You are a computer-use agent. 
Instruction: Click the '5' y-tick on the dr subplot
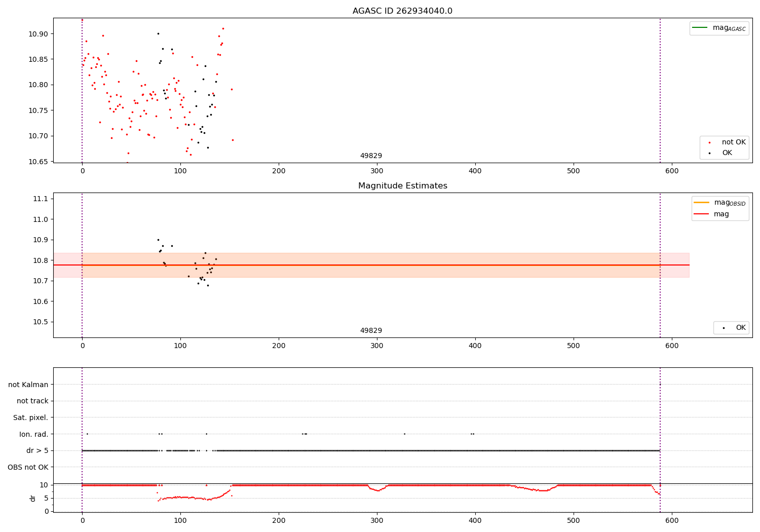pyautogui.click(x=47, y=498)
